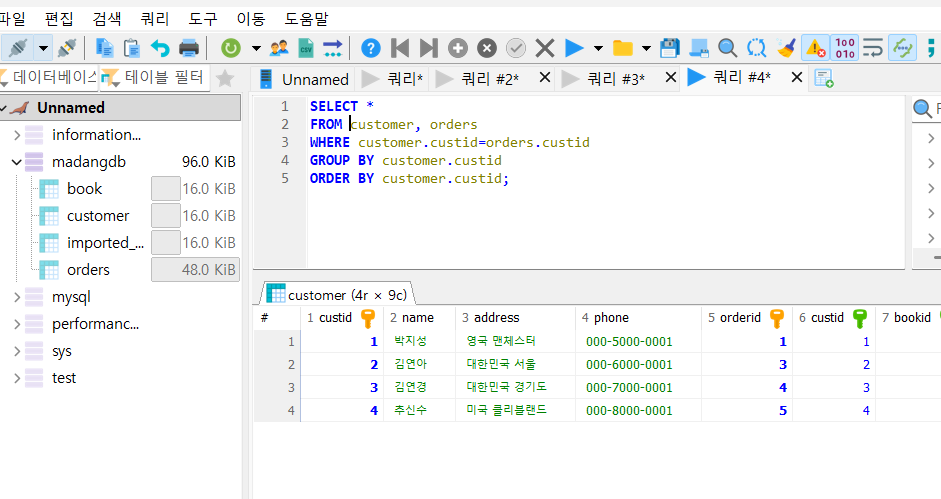Open the User manager people icon
Viewport: 941px width, 499px height.
[278, 48]
